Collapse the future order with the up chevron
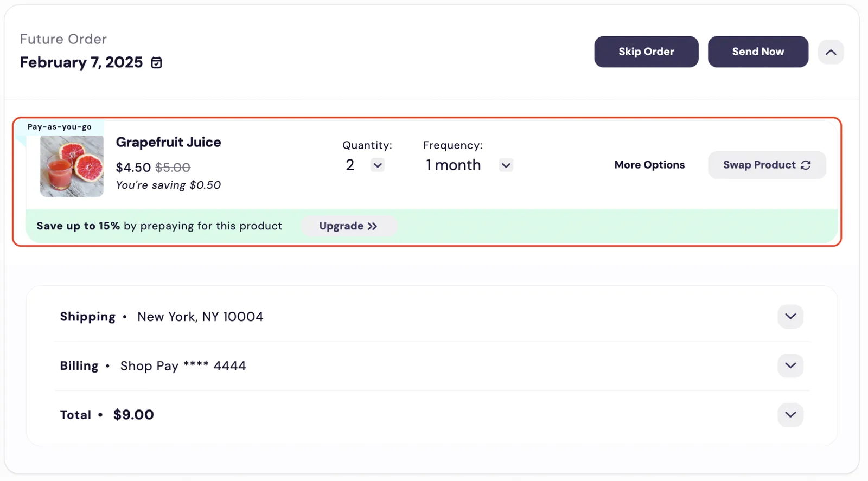The width and height of the screenshot is (868, 481). (831, 52)
